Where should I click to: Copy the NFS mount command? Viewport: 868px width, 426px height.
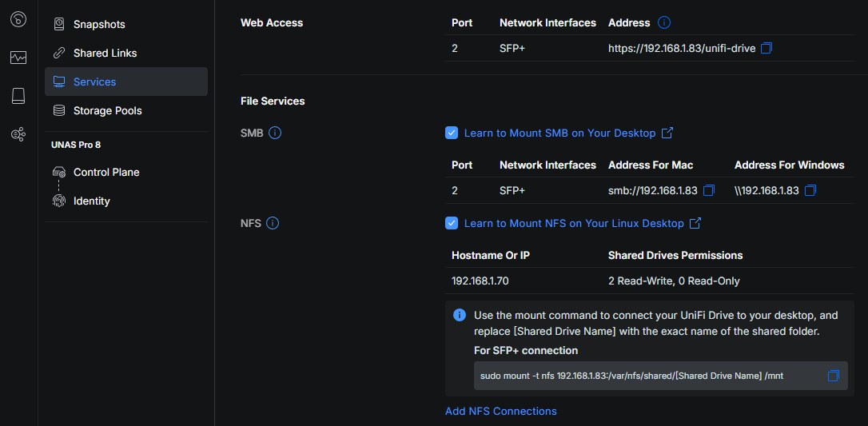(833, 376)
